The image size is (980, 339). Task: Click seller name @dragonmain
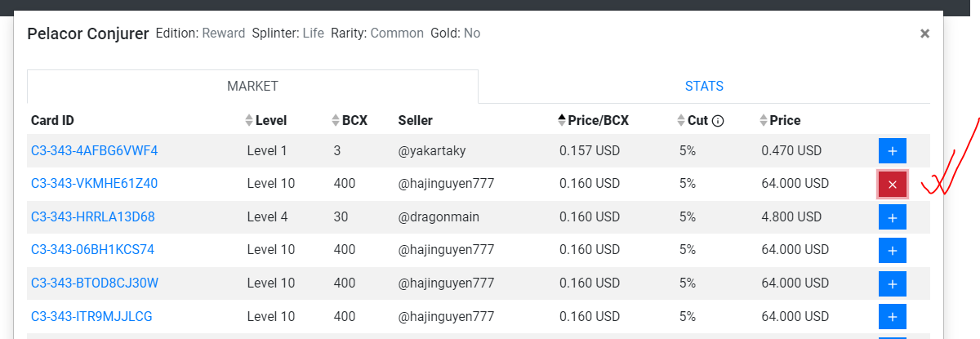(x=439, y=217)
